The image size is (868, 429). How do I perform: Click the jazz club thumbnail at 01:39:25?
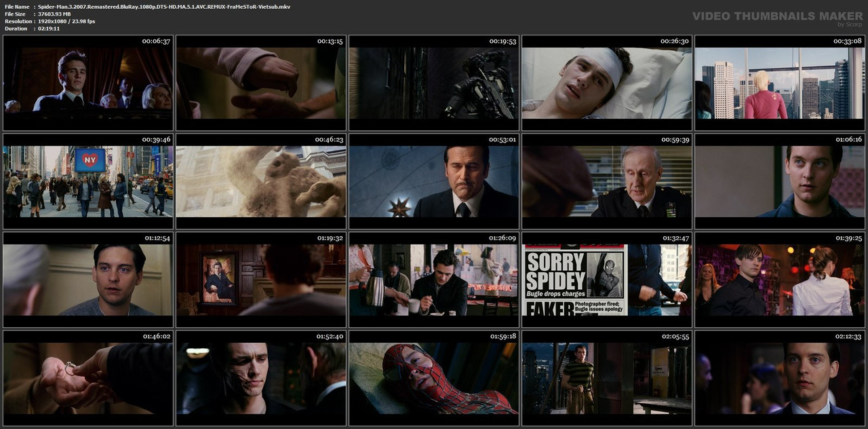(780, 280)
